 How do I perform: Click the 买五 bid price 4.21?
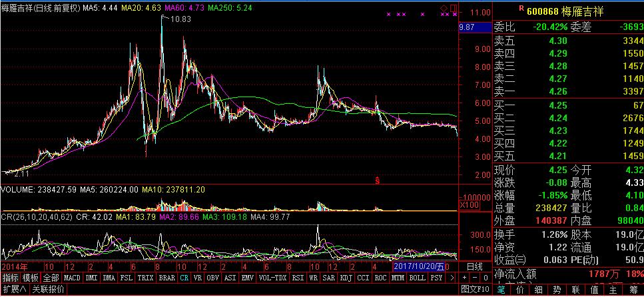559,156
